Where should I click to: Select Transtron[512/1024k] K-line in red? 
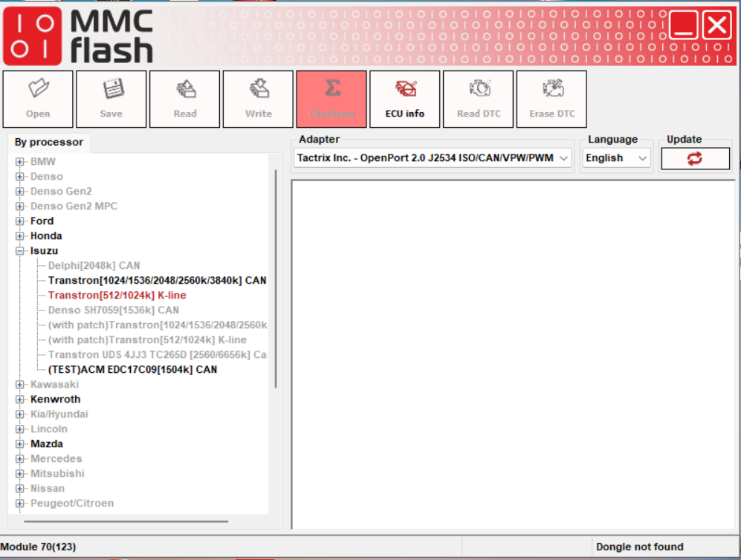(117, 295)
